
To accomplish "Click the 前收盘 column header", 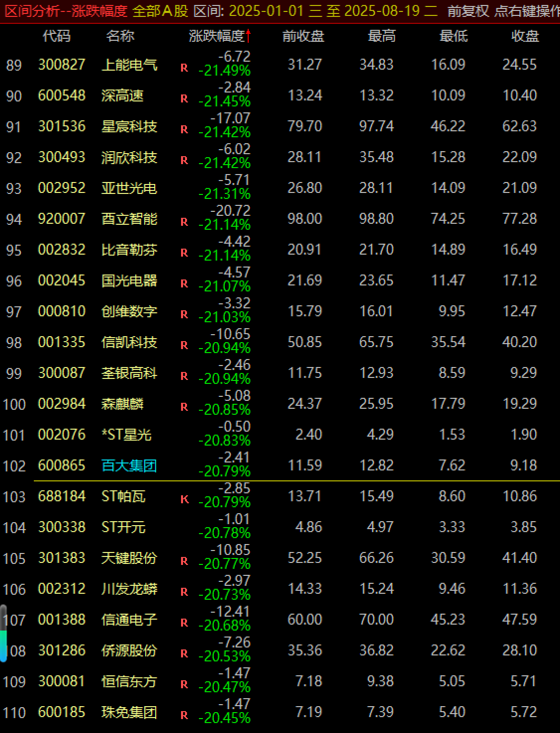I will tap(303, 36).
